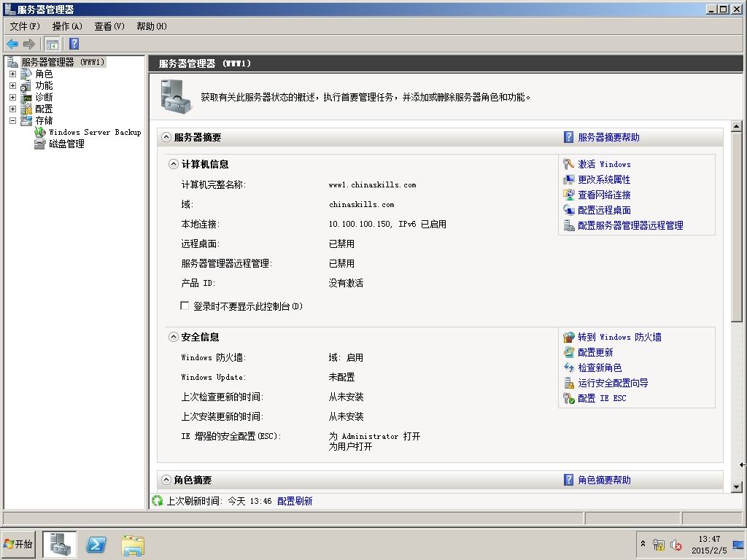
Task: Click the 功能 tree node icon
Action: [x=27, y=86]
